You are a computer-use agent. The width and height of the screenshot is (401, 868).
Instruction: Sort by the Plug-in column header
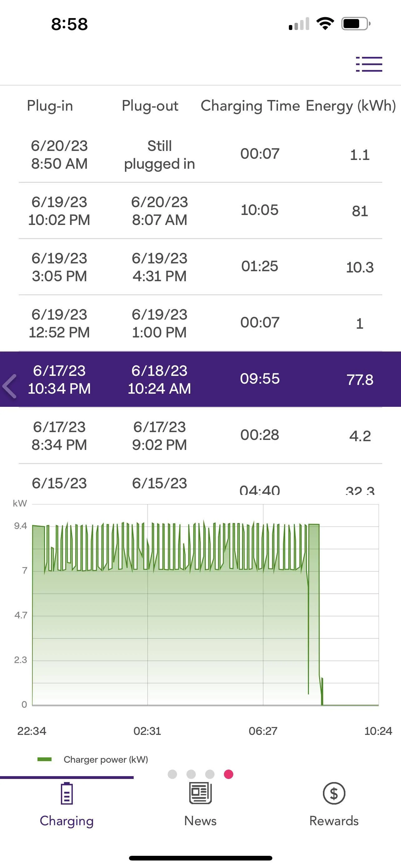click(x=50, y=106)
